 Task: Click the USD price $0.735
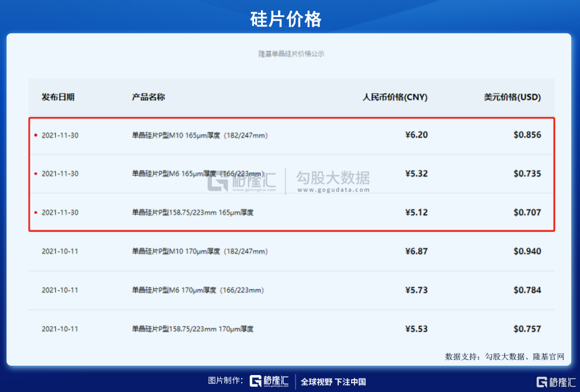coord(527,174)
